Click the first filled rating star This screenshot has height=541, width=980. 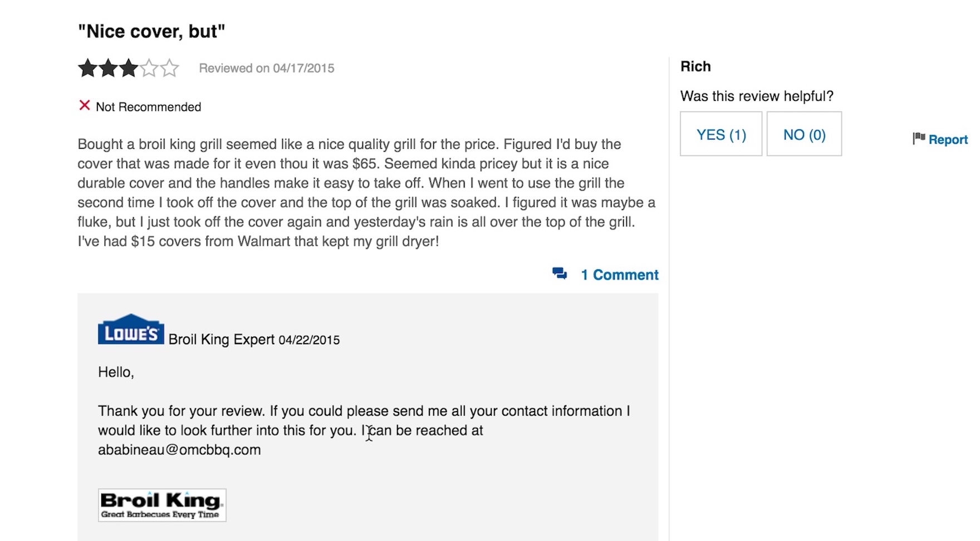(x=87, y=69)
